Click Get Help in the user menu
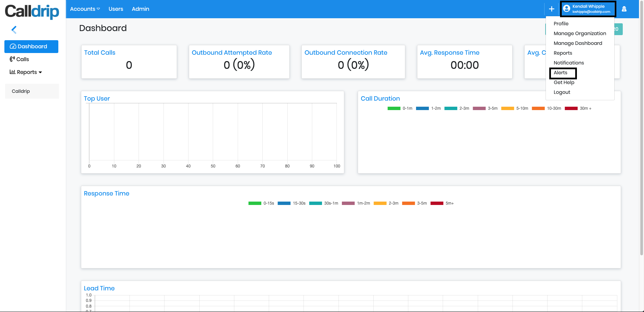644x312 pixels. pos(564,82)
